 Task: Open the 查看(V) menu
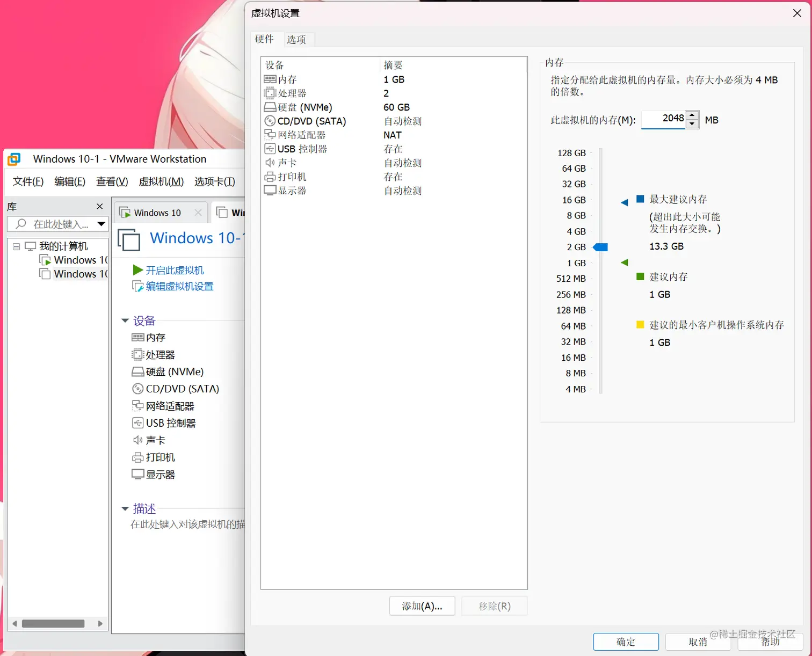(x=112, y=181)
